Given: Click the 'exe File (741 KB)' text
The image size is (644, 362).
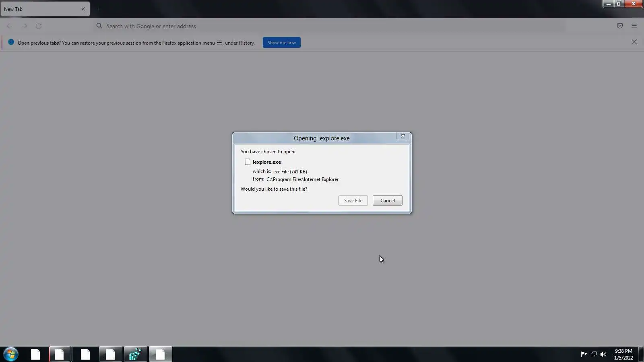Looking at the screenshot, I should [x=290, y=172].
